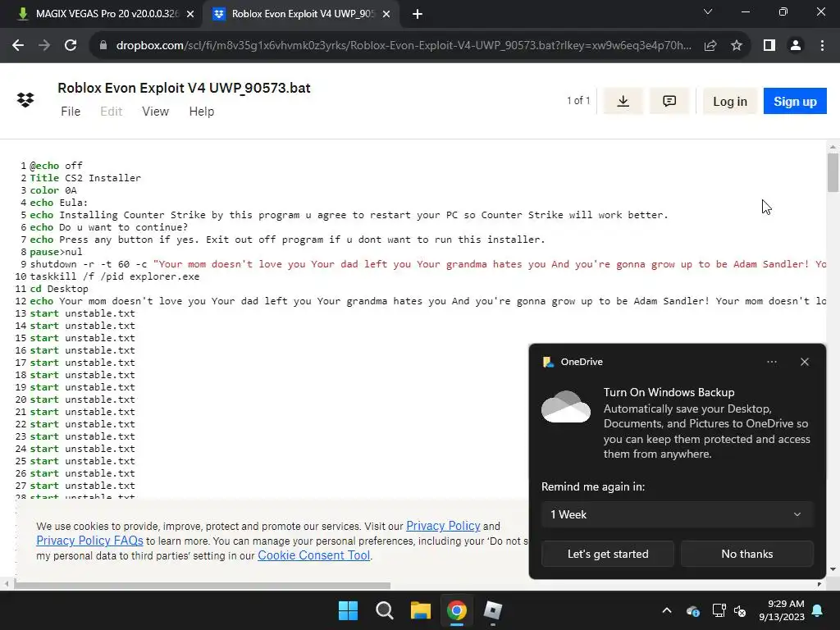Click line 9 'shutdown -r -t 60'
Image resolution: width=840 pixels, height=630 pixels.
tap(80, 264)
